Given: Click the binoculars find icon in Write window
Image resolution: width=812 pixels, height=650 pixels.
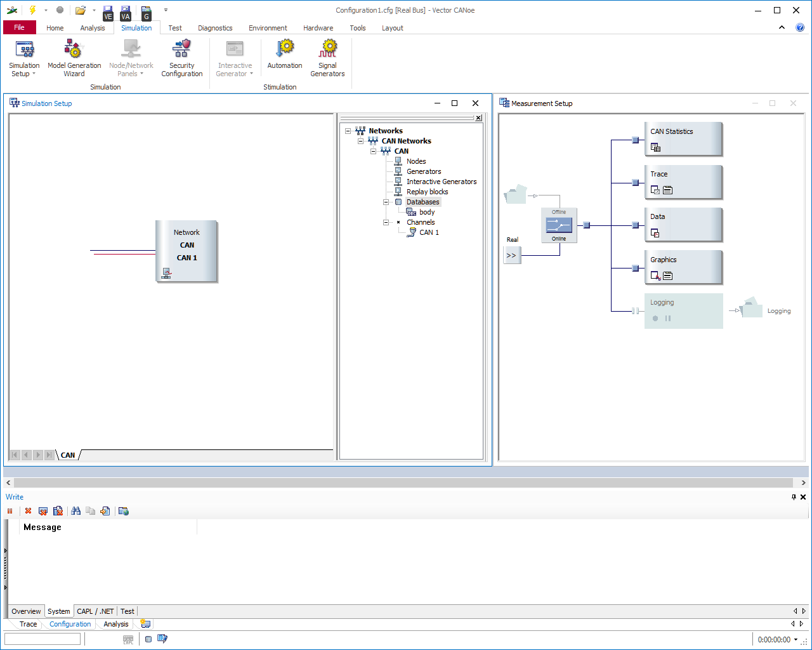Looking at the screenshot, I should [76, 511].
